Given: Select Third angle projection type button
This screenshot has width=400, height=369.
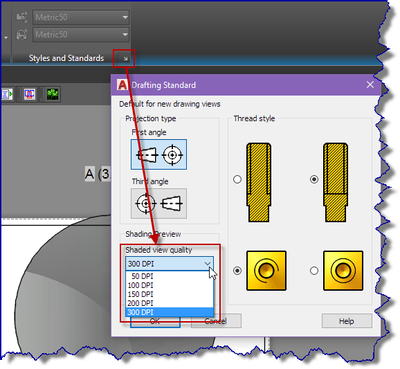Looking at the screenshot, I should click(159, 203).
